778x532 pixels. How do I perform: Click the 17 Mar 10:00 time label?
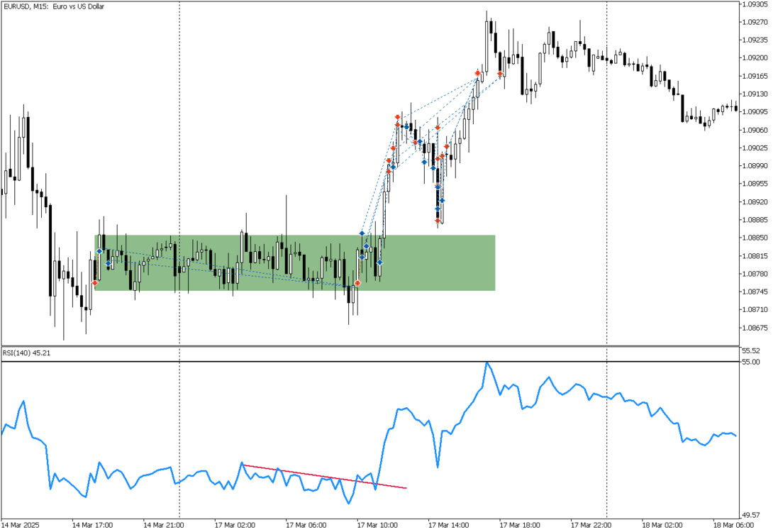click(x=377, y=525)
